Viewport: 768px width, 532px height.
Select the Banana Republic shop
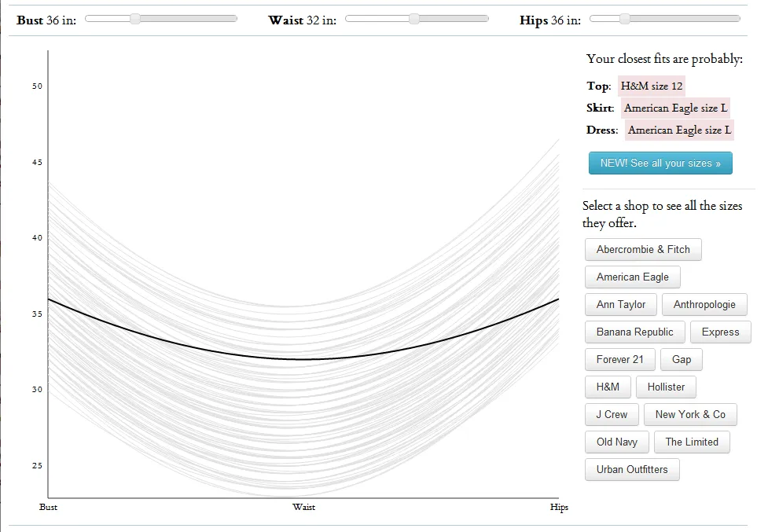(634, 332)
